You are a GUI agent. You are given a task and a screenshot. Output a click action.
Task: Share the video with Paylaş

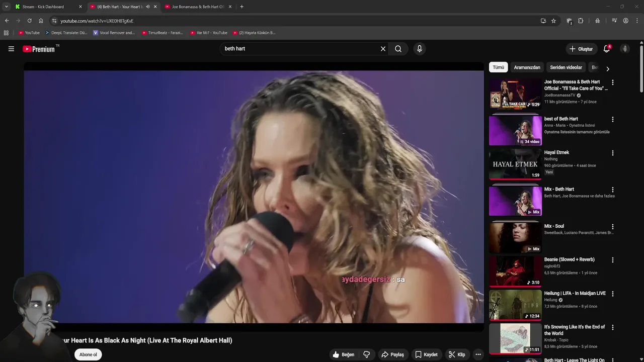click(x=392, y=354)
